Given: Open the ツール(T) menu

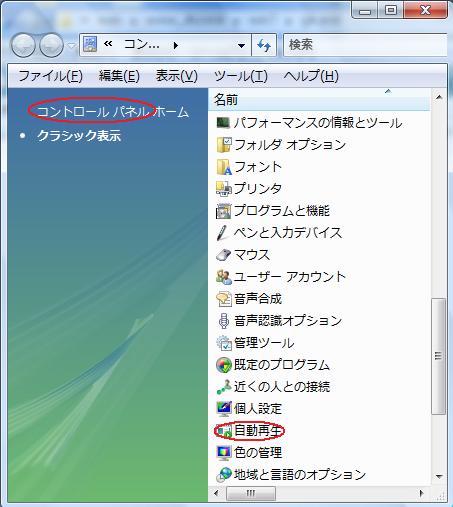Looking at the screenshot, I should click(x=241, y=76).
